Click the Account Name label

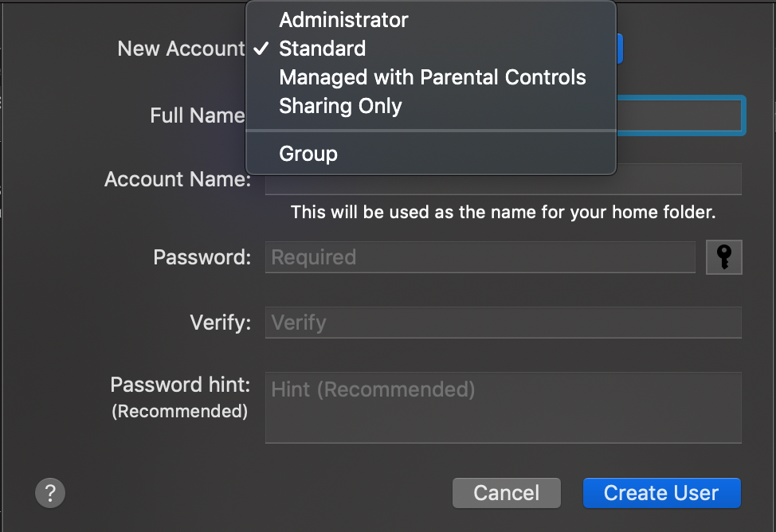pyautogui.click(x=178, y=179)
